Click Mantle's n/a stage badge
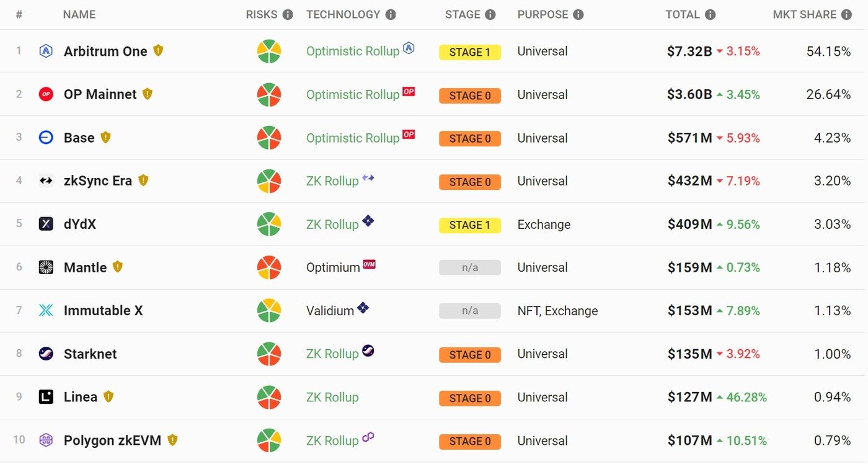The image size is (868, 464). click(470, 268)
